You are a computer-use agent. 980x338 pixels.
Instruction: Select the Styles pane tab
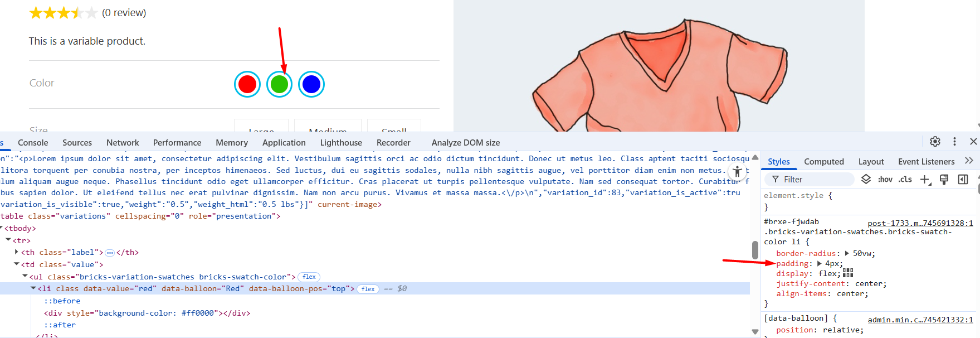click(x=779, y=162)
